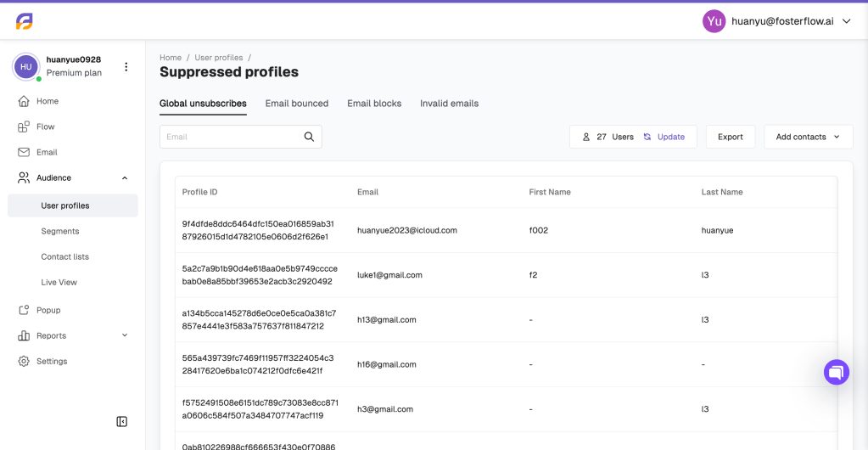Image resolution: width=868 pixels, height=450 pixels.
Task: Open the Yu account avatar
Action: [x=714, y=21]
